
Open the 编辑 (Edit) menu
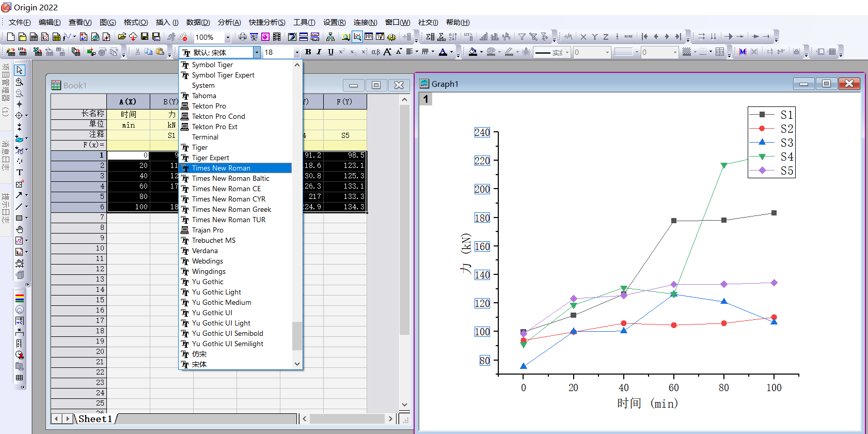pyautogui.click(x=50, y=22)
